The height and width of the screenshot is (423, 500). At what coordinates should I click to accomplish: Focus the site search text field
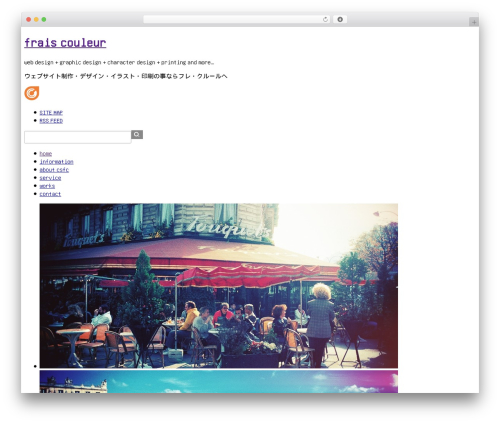coord(78,137)
